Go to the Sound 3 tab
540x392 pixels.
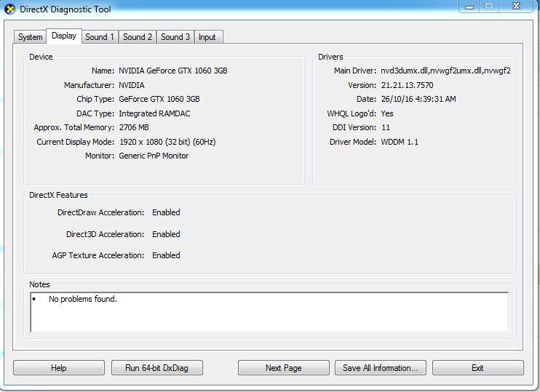[175, 37]
